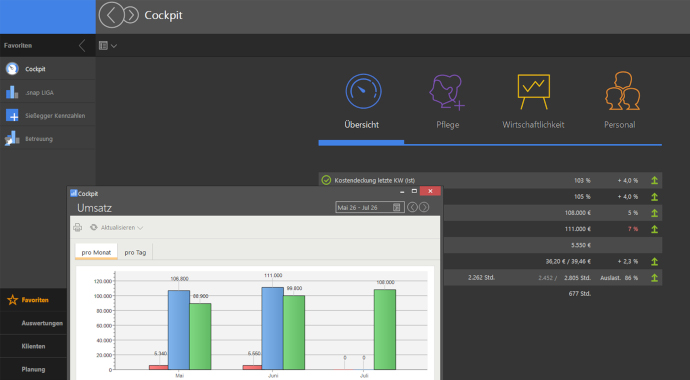This screenshot has height=380, width=690.
Task: Go to previous period in Umsatz window
Action: (412, 207)
